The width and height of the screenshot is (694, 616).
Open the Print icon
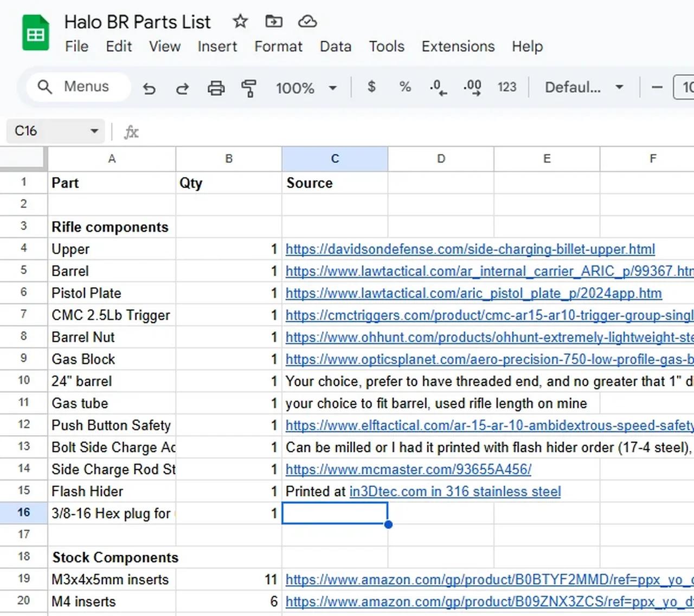coord(216,88)
